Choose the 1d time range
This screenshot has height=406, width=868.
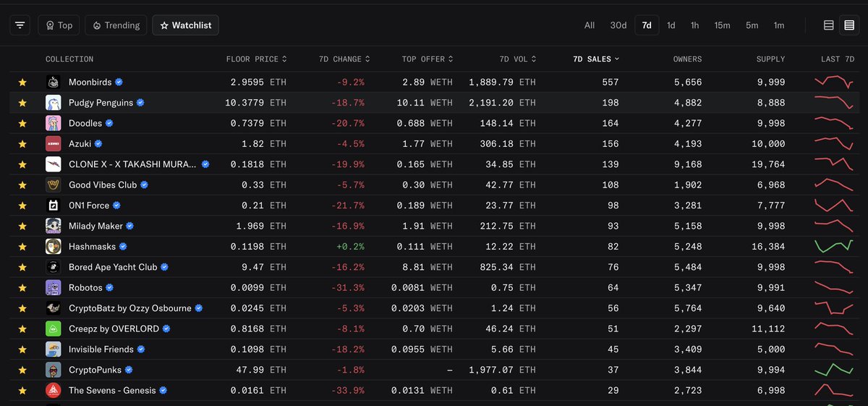[x=671, y=25]
